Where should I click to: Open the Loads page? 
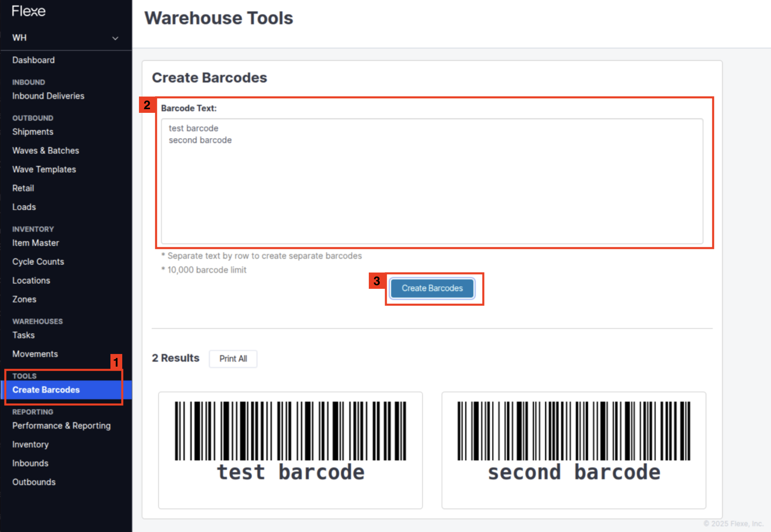click(24, 207)
